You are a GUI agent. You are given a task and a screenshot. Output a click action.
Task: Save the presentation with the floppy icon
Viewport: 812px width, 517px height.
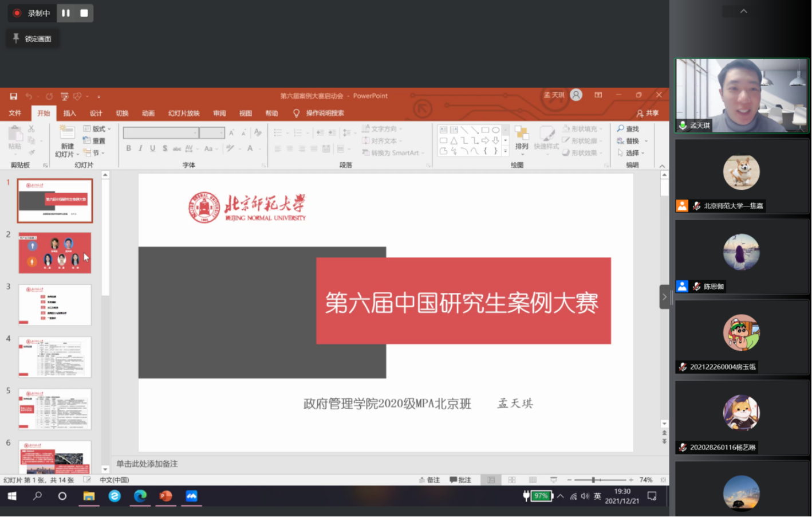[13, 96]
